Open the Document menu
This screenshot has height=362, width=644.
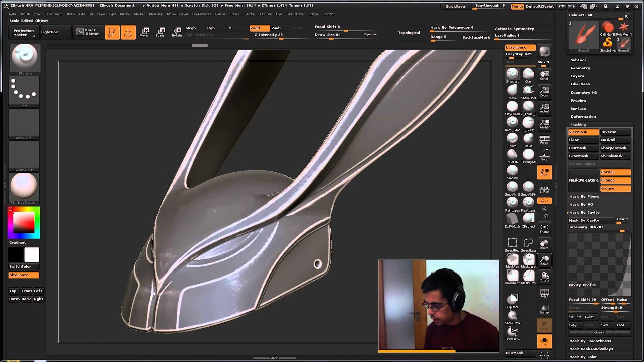point(54,14)
